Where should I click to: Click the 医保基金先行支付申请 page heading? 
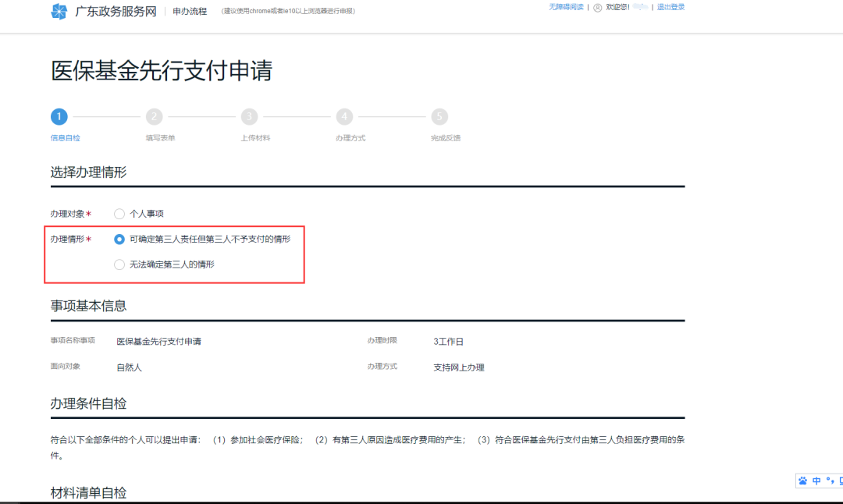click(x=162, y=71)
